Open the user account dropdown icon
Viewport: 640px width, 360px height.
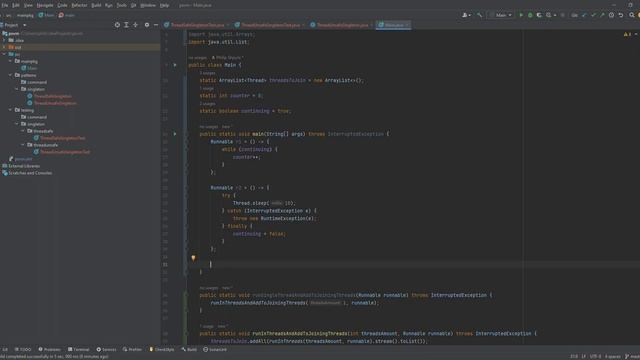pos(467,15)
